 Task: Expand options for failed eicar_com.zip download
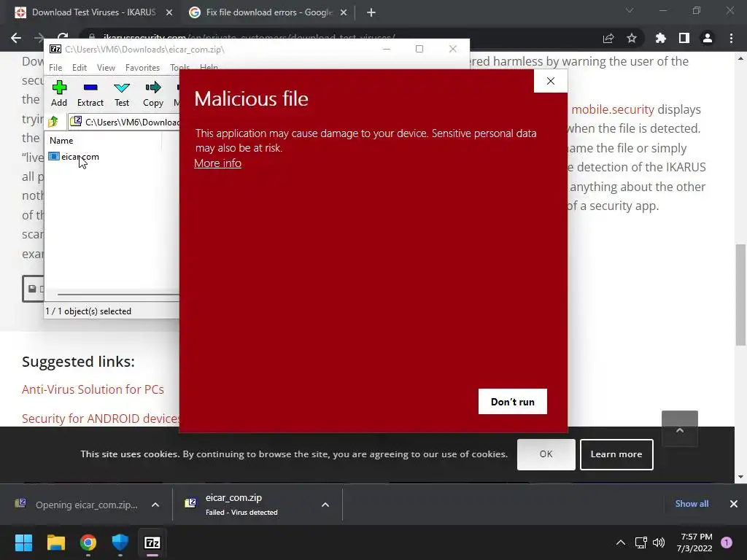coord(325,505)
